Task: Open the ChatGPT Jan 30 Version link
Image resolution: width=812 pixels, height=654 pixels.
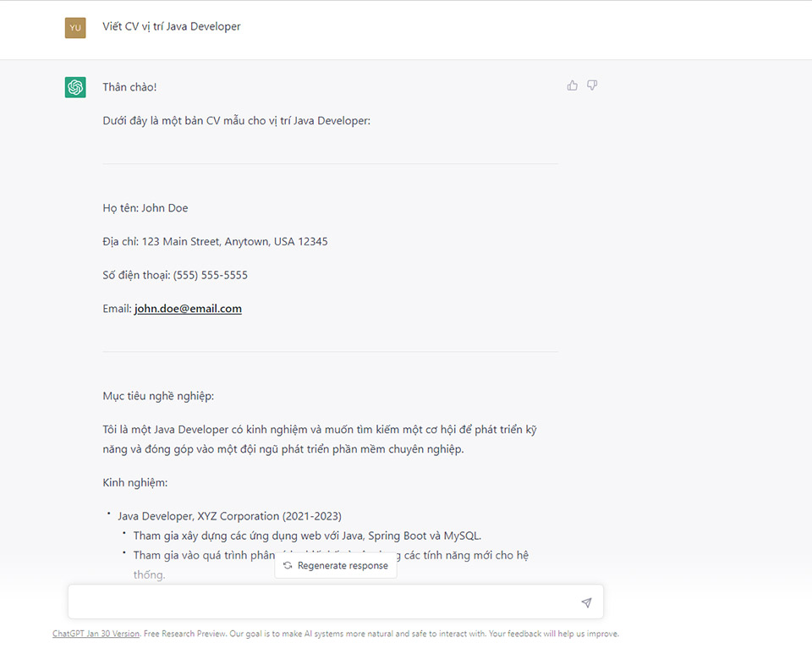Action: pos(96,634)
